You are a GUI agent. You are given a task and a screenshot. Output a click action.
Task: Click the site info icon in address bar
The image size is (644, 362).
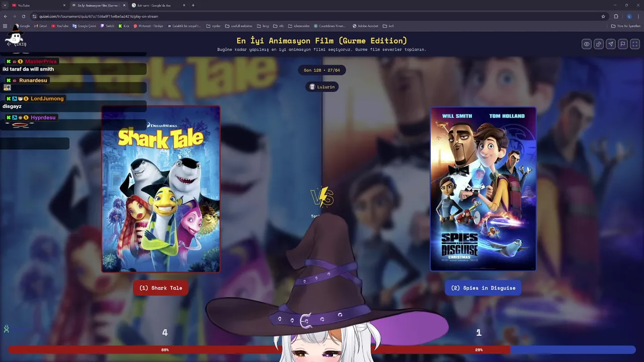tap(34, 16)
